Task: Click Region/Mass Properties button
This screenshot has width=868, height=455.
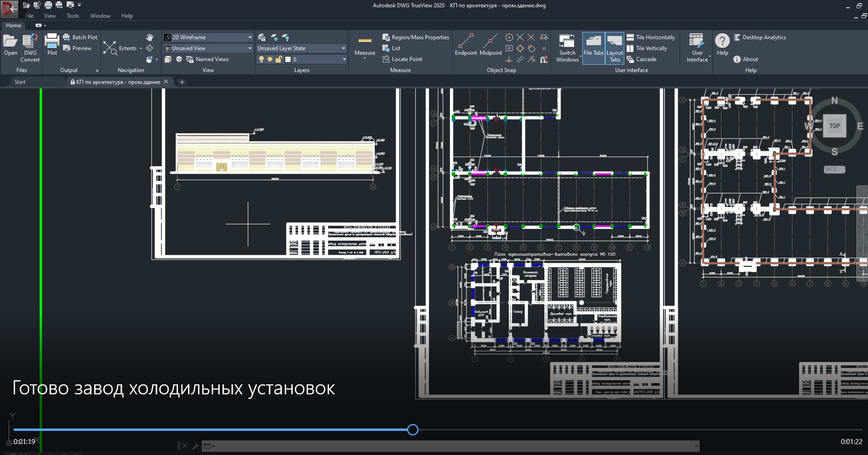Action: point(416,37)
